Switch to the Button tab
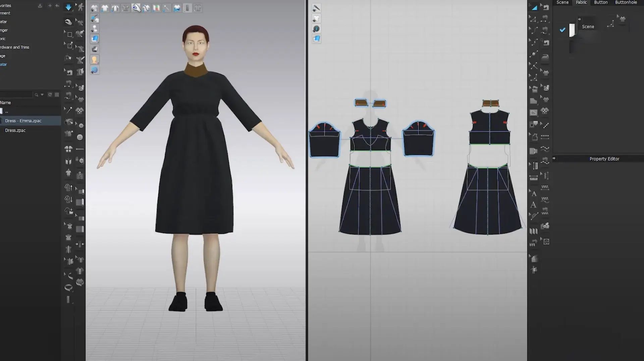Image resolution: width=644 pixels, height=361 pixels. 601,2
